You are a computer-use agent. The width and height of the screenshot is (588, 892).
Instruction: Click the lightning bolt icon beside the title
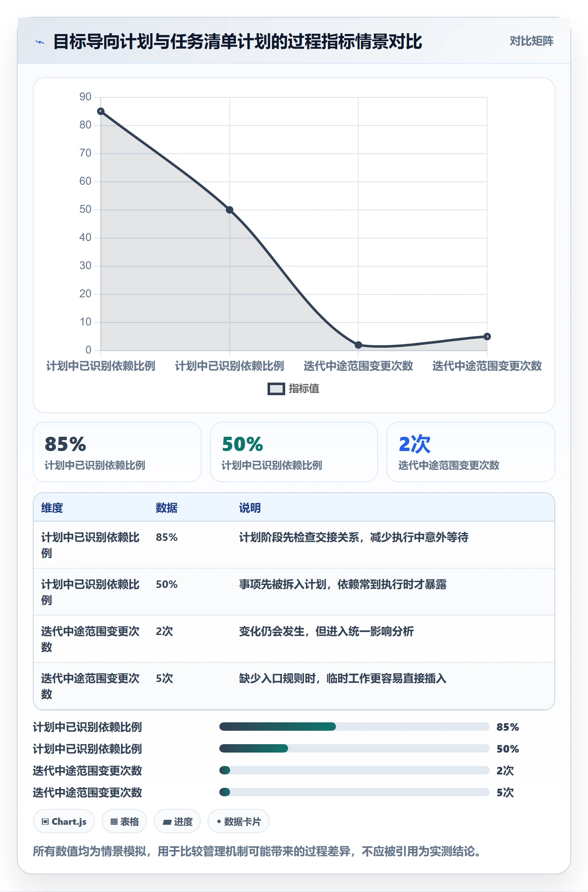(40, 42)
